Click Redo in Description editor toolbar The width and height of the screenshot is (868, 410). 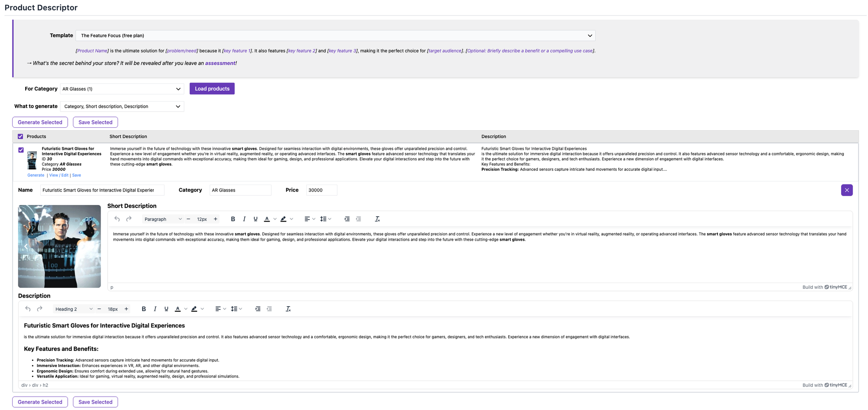[39, 309]
